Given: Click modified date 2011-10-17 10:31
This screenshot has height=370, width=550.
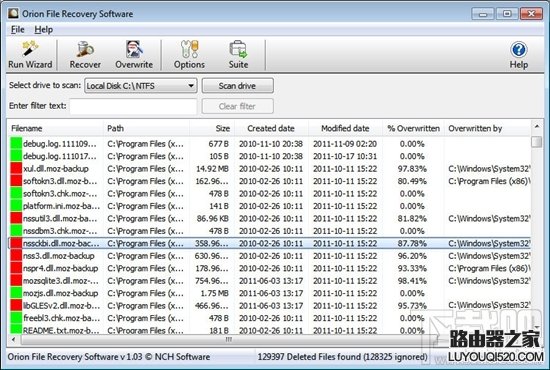Looking at the screenshot, I should (x=345, y=156).
